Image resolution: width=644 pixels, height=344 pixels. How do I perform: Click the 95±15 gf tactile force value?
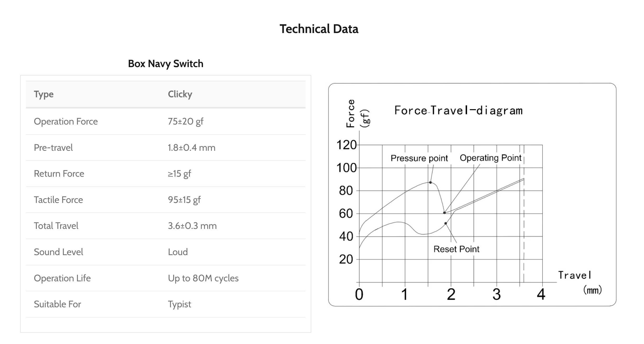point(184,200)
